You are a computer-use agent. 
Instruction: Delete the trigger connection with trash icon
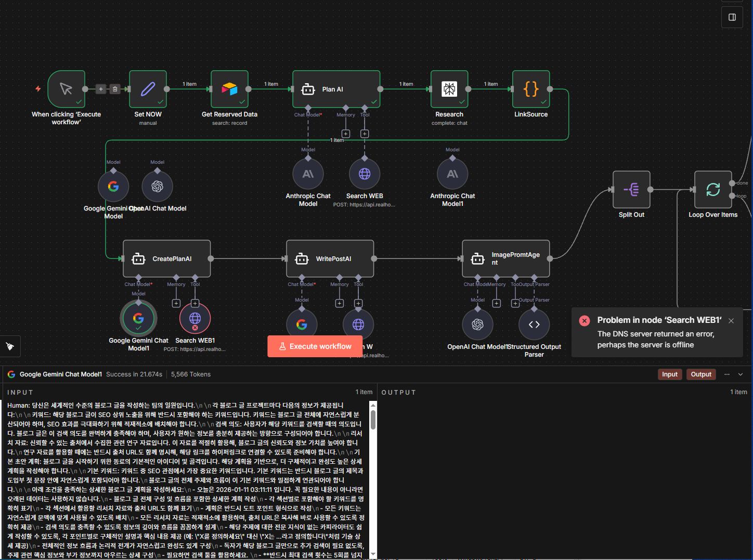click(115, 89)
